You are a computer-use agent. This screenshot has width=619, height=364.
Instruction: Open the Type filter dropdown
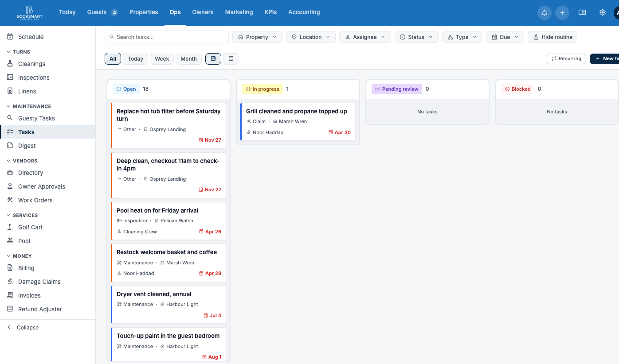click(x=462, y=37)
